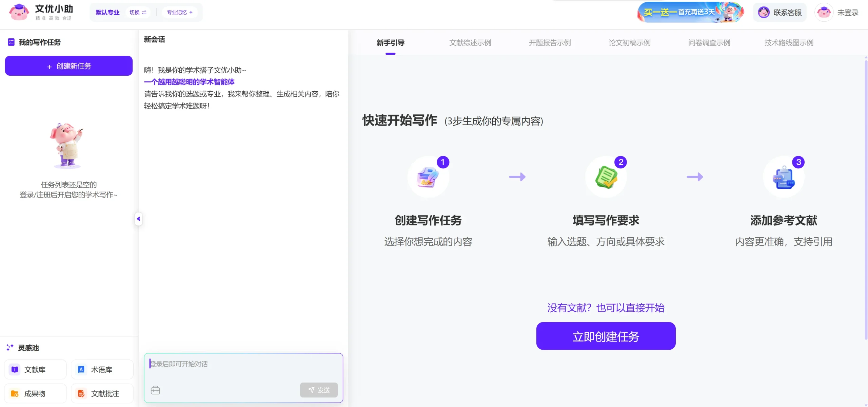Switch to 论文初稿示例 tab

click(629, 43)
